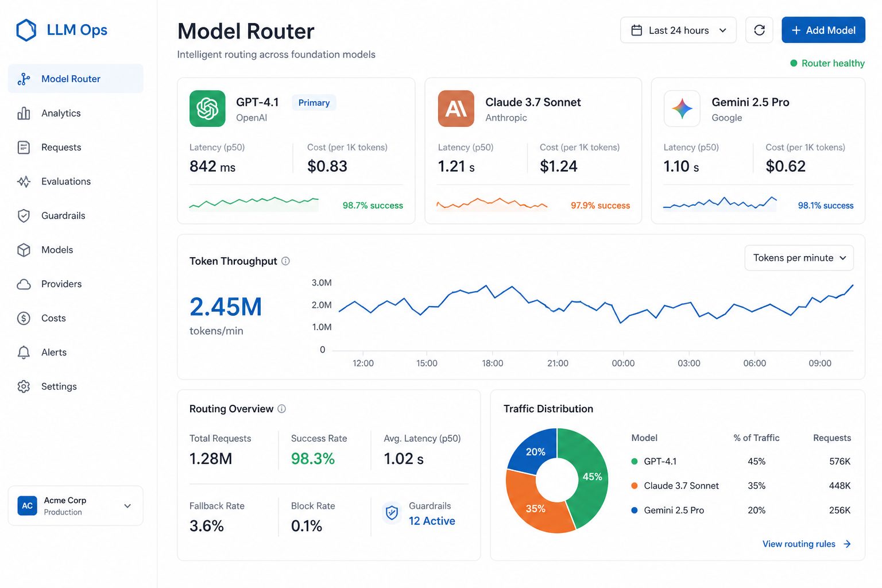Click the Models cube icon

click(24, 250)
